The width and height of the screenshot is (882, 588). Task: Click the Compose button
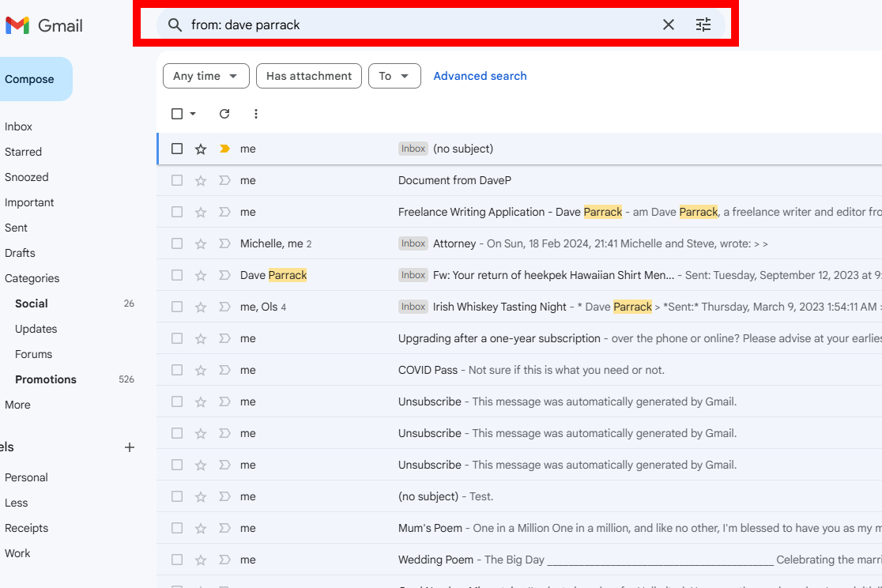(29, 79)
